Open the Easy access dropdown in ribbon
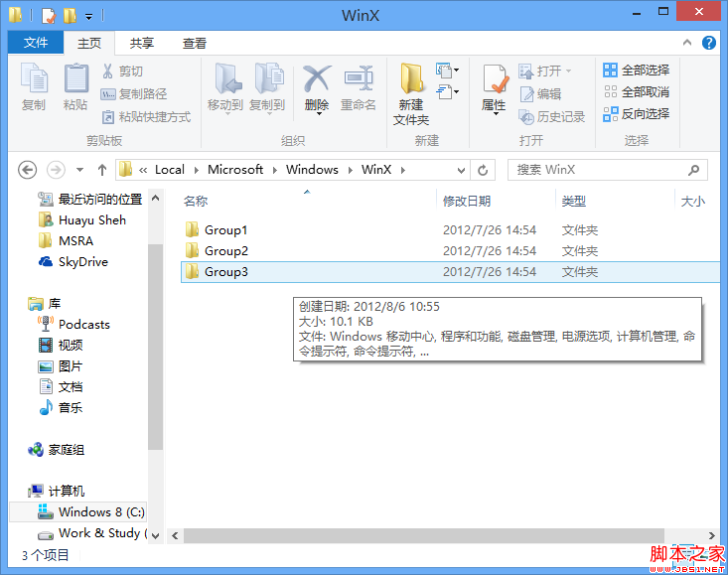Viewport: 728px width, 575px height. pyautogui.click(x=448, y=92)
